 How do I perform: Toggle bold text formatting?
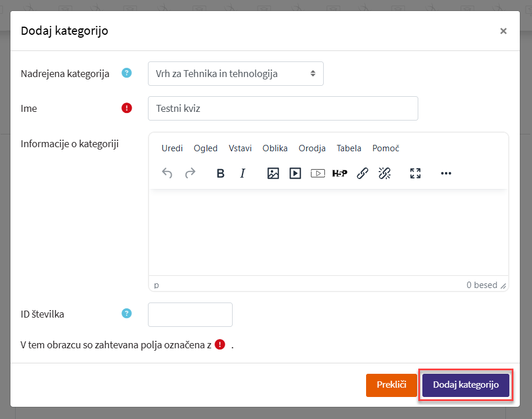(220, 173)
